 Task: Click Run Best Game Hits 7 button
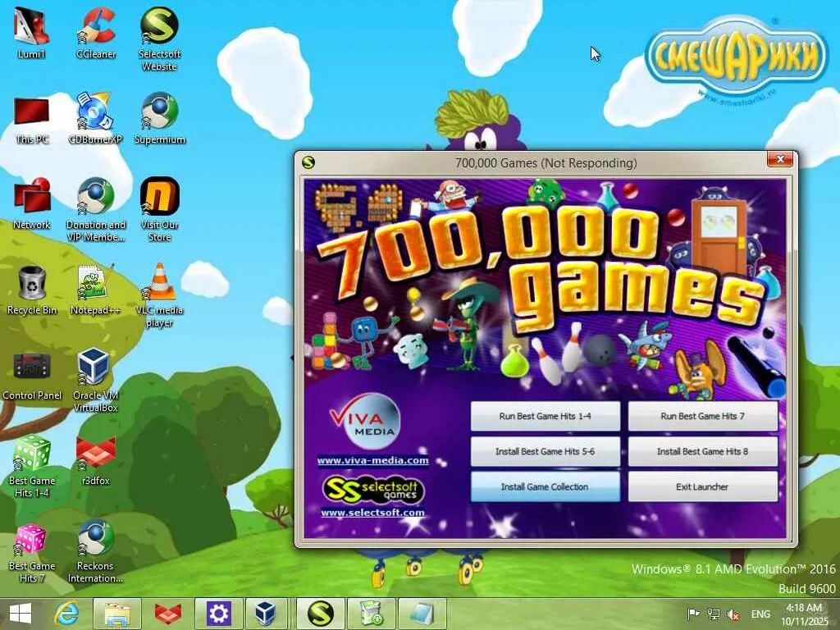pyautogui.click(x=702, y=416)
